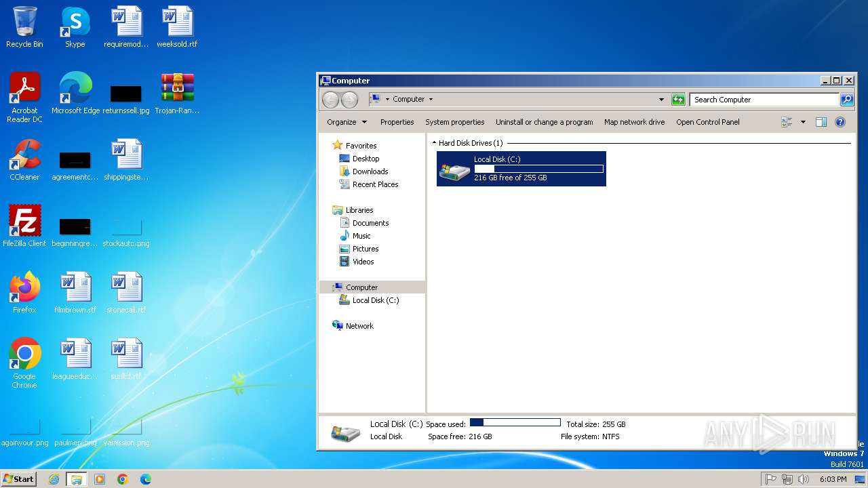Open Internet Explorer from the taskbar

[54, 479]
